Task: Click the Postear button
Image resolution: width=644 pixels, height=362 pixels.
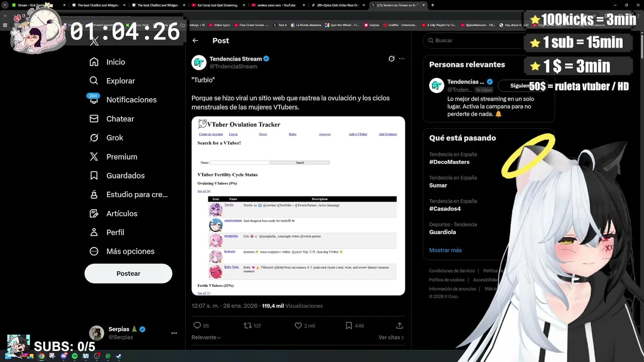Action: pyautogui.click(x=128, y=274)
